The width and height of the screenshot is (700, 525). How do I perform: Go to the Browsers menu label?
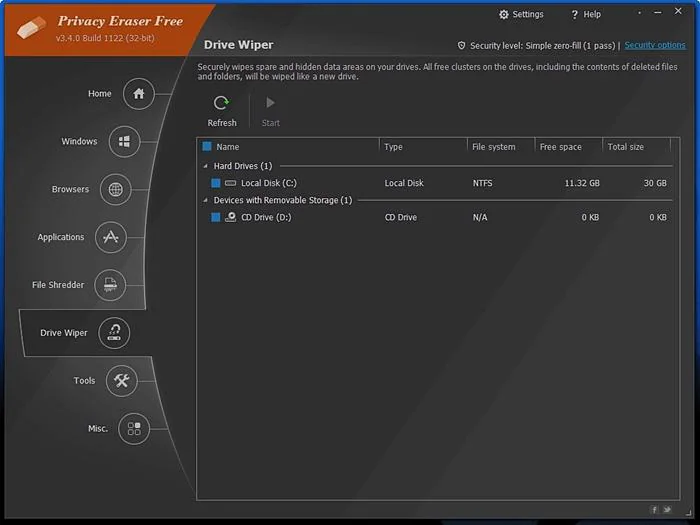click(x=71, y=189)
